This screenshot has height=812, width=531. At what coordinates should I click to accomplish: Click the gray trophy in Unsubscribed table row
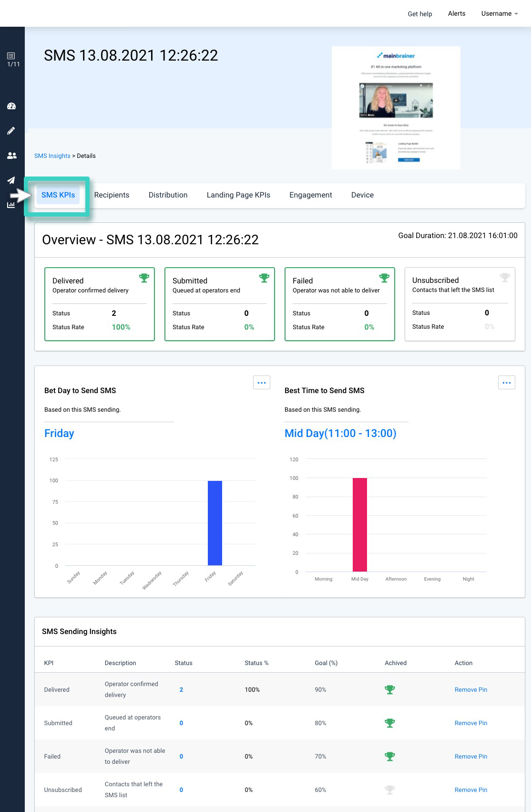click(x=390, y=790)
